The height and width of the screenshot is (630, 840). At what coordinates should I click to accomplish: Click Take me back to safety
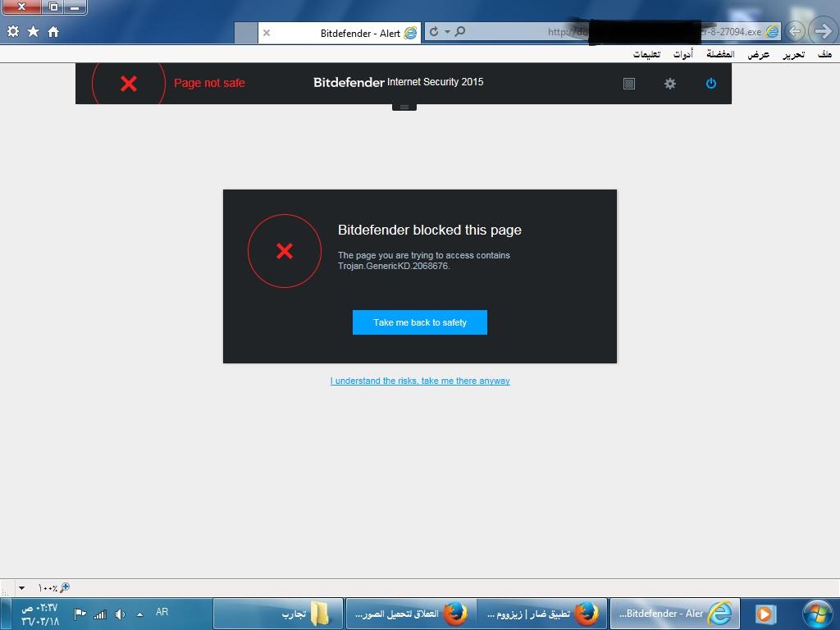point(419,322)
